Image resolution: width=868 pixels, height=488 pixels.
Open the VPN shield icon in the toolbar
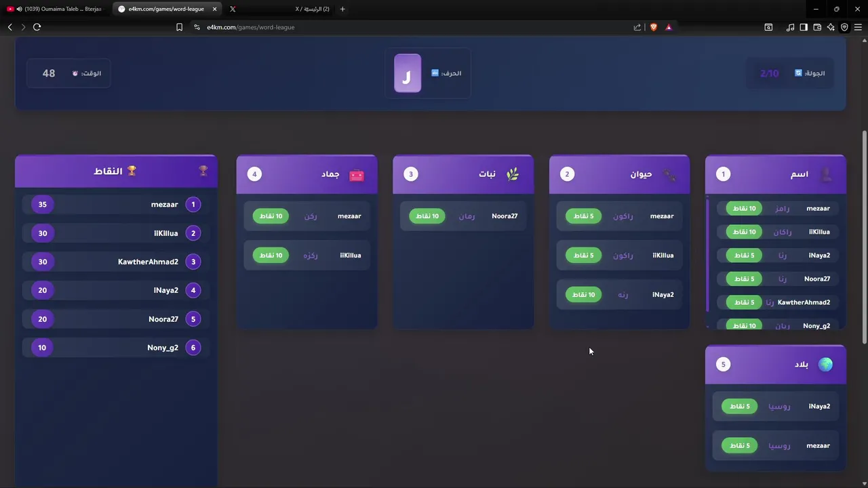pyautogui.click(x=844, y=27)
